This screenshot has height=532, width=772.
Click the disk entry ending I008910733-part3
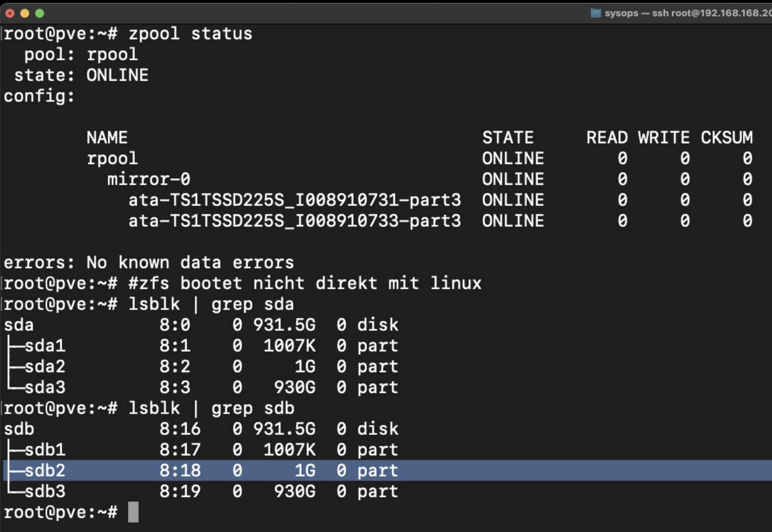(x=294, y=222)
